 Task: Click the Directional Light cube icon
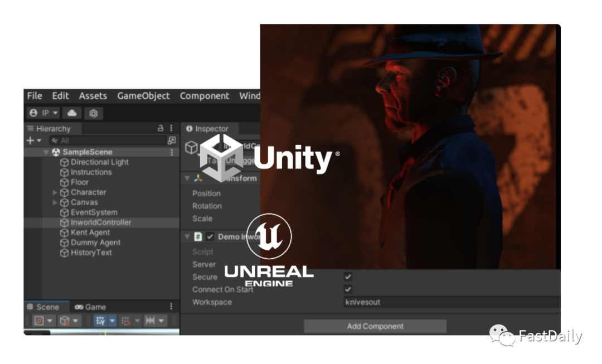(x=64, y=162)
